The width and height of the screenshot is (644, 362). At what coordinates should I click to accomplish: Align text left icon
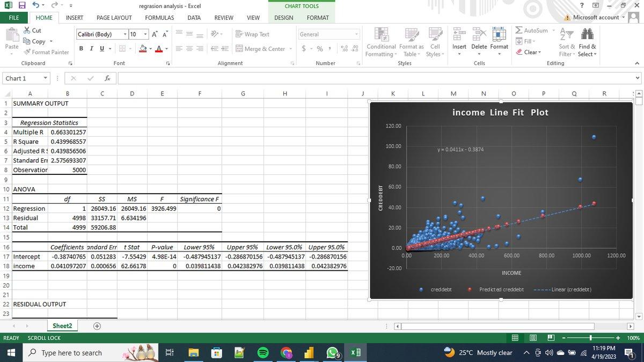click(x=180, y=49)
